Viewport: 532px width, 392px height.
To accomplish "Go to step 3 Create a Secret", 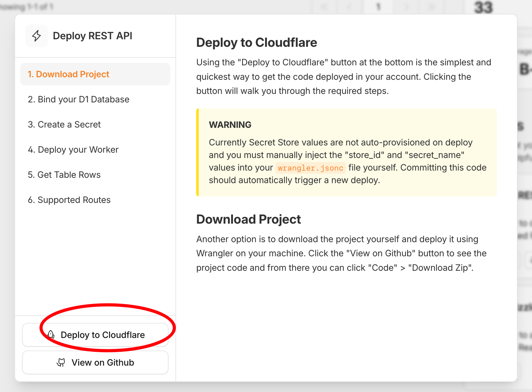I will click(x=64, y=124).
